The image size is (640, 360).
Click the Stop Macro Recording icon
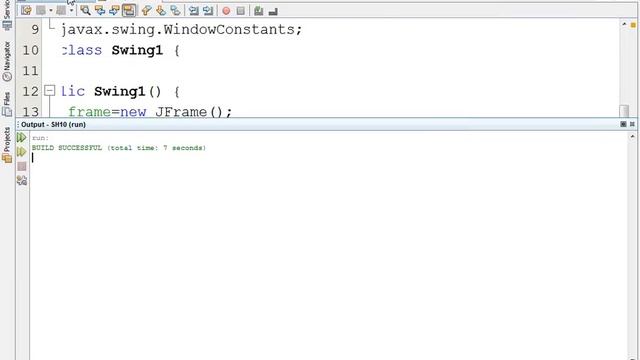[241, 11]
